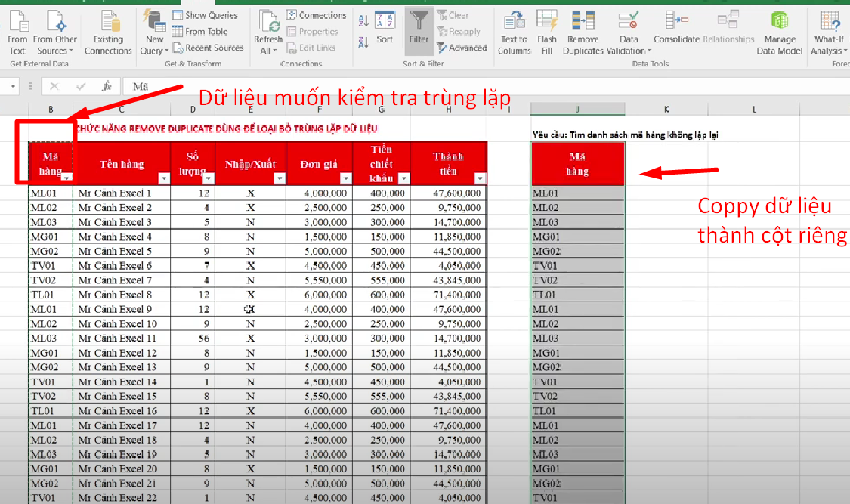Select the Remove Duplicates tool

click(582, 32)
